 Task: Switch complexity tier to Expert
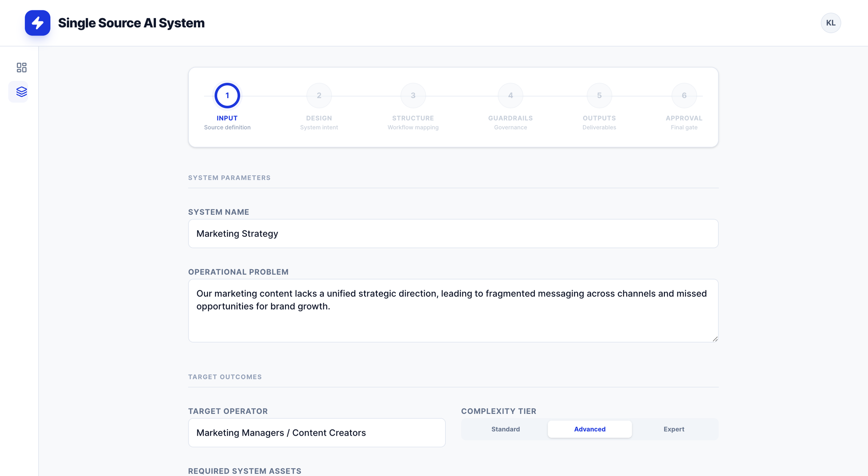pos(674,429)
